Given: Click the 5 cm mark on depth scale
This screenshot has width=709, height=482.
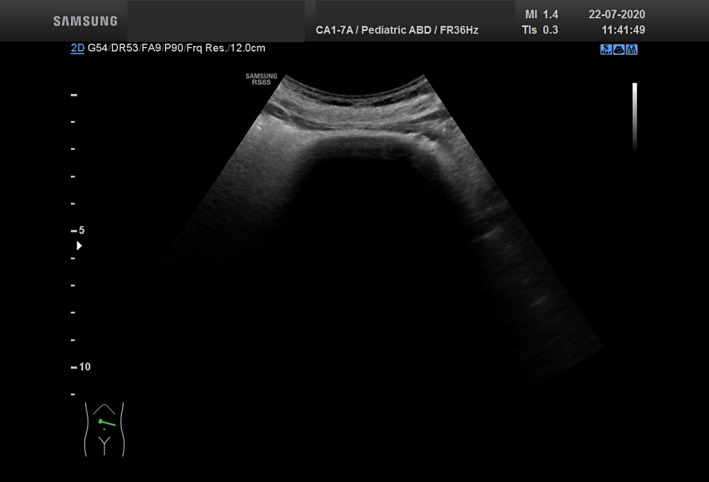Looking at the screenshot, I should [x=78, y=231].
